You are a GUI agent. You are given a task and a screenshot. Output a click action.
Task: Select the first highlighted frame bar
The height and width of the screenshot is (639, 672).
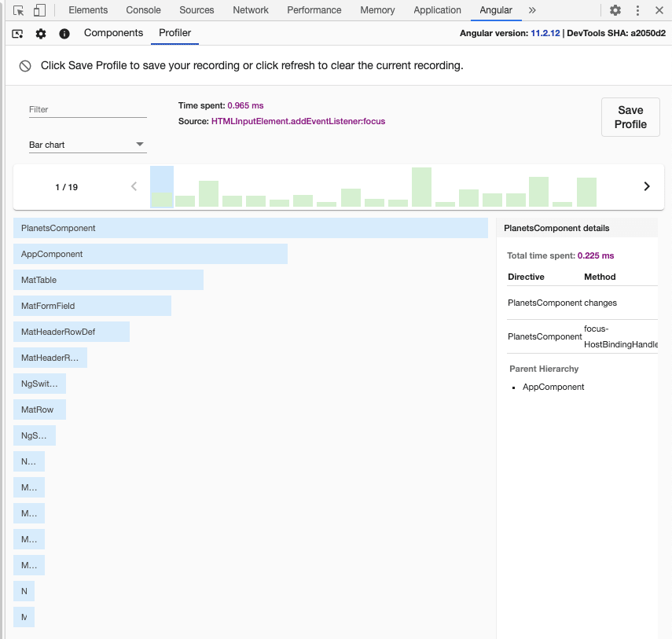(162, 187)
